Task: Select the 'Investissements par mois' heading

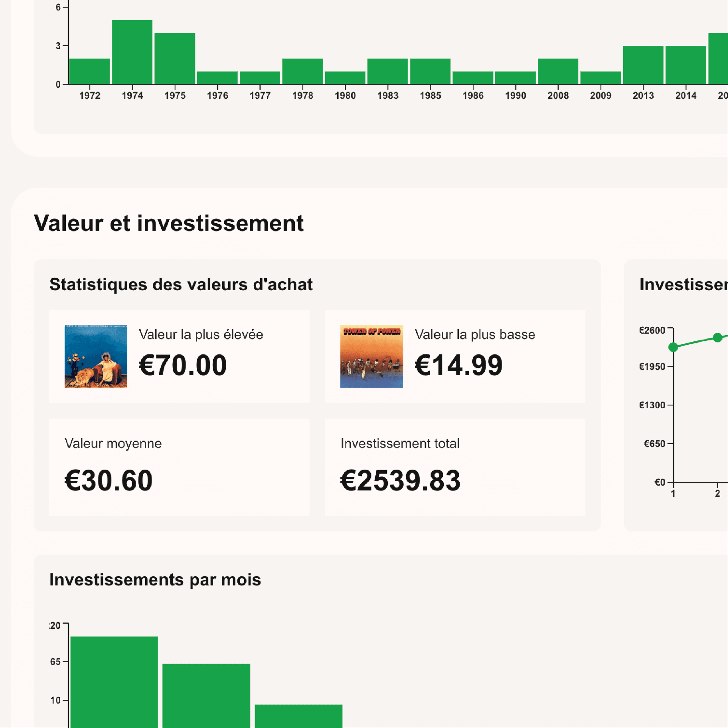Action: point(155,580)
